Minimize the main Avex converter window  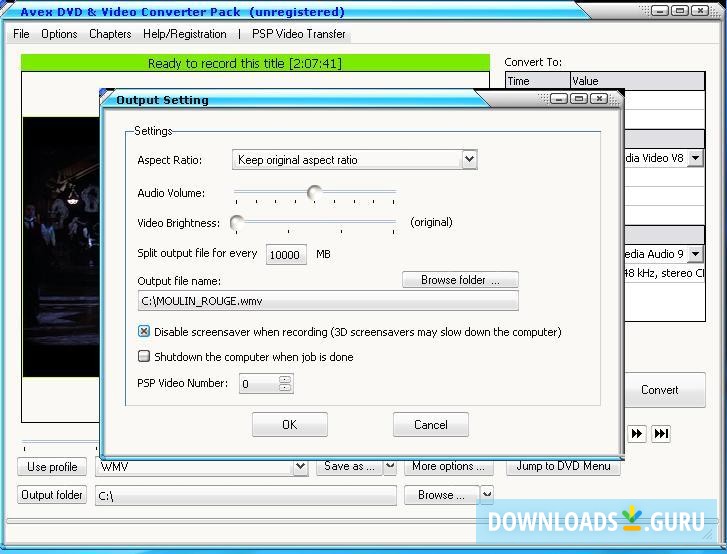click(660, 10)
